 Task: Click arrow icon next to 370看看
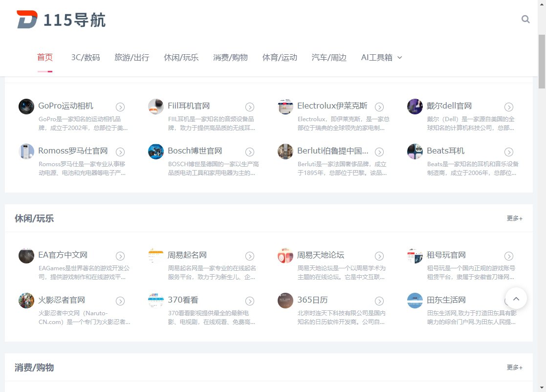pos(250,301)
